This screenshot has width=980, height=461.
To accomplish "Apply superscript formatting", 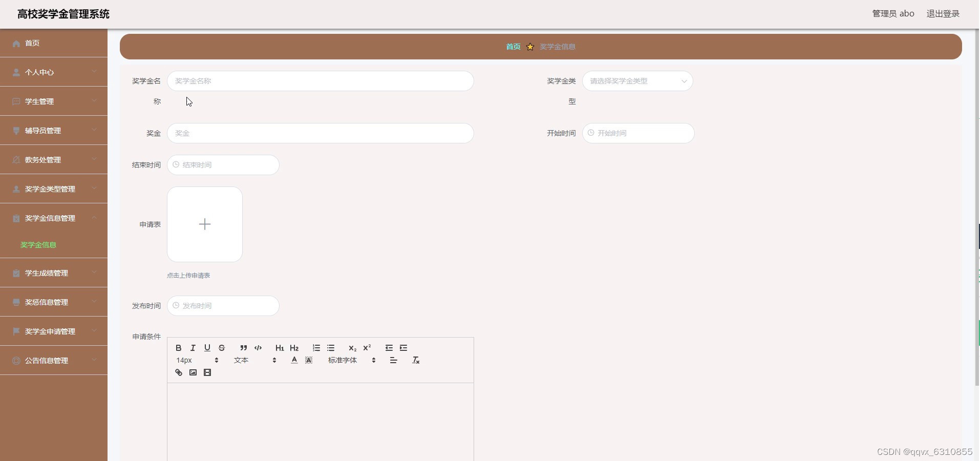I will point(367,348).
